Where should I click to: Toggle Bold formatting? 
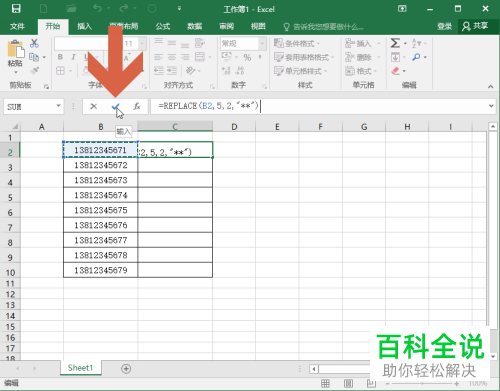[60, 57]
